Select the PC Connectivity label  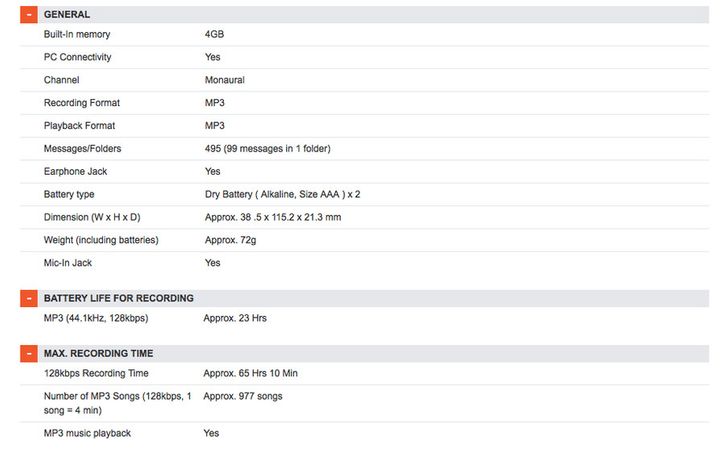pyautogui.click(x=78, y=57)
